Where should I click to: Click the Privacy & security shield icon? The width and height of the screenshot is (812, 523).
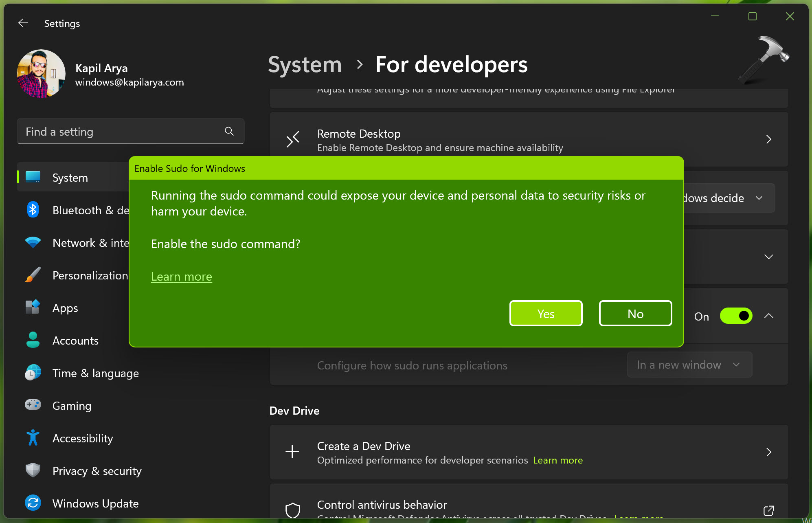[33, 471]
